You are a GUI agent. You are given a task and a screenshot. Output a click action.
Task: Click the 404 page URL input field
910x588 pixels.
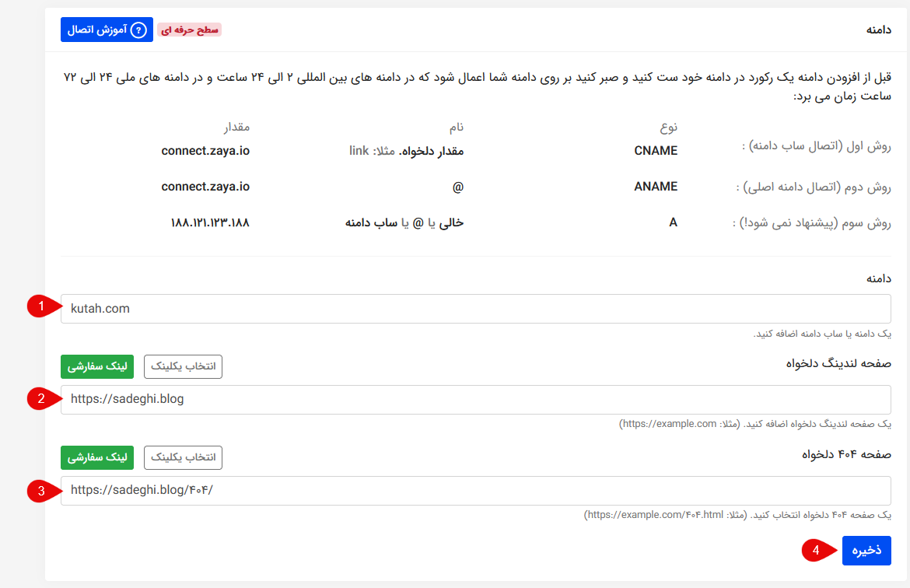[467, 491]
